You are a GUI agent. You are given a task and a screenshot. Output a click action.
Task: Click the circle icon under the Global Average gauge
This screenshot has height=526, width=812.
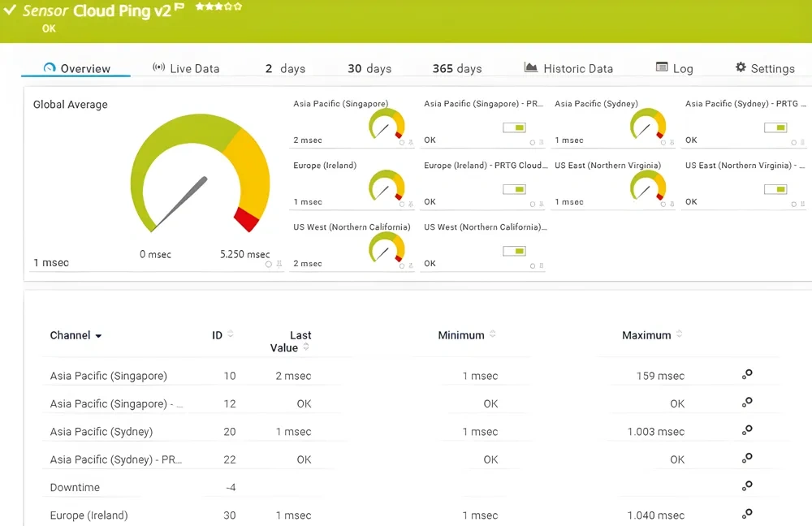268,264
